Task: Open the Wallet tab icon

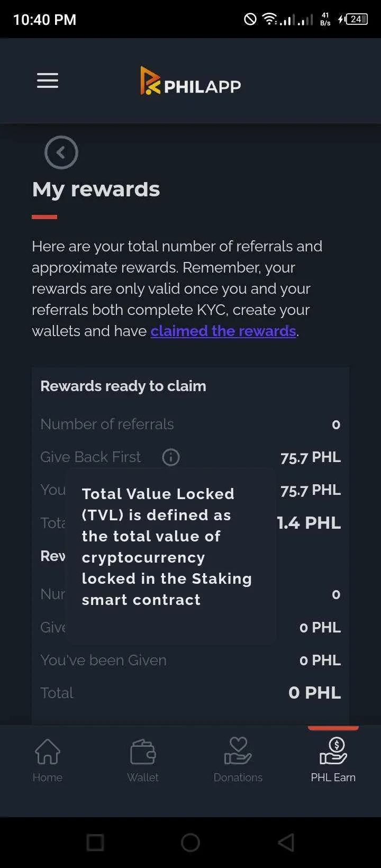Action: click(x=143, y=752)
